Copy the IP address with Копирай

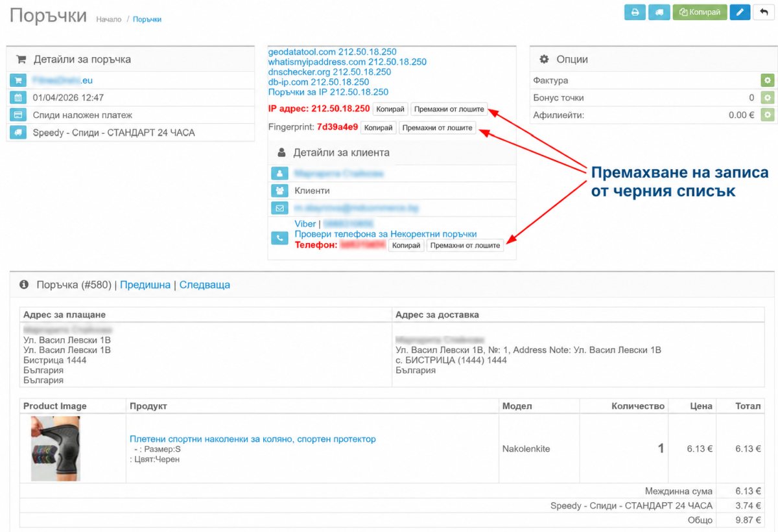[390, 110]
